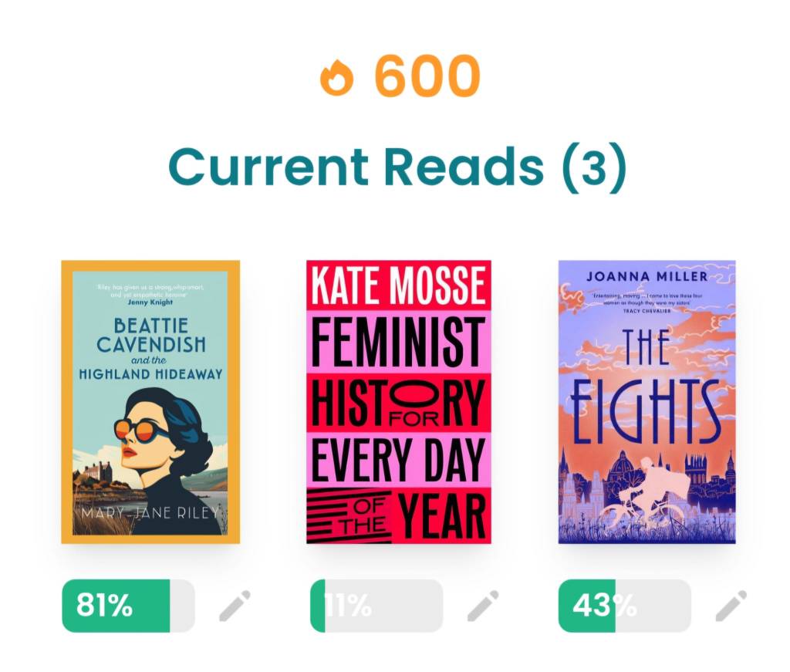790x672 pixels.
Task: Click the 43% progress bar
Action: 624,606
